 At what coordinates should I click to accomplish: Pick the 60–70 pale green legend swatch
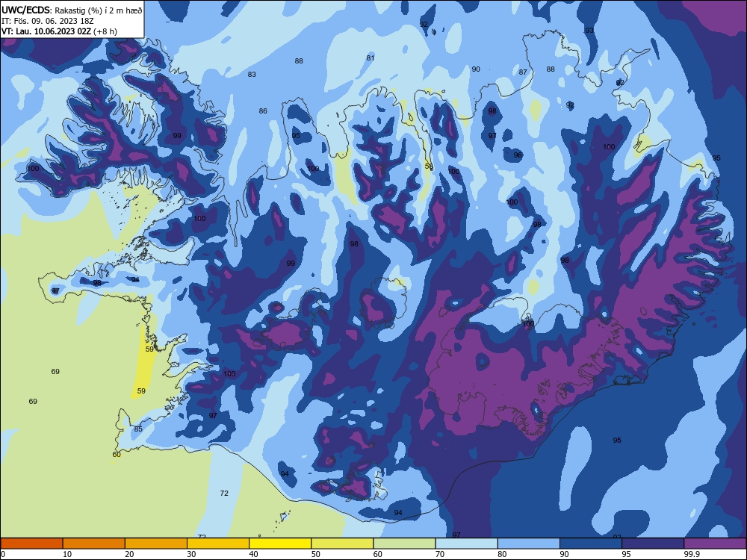(404, 544)
